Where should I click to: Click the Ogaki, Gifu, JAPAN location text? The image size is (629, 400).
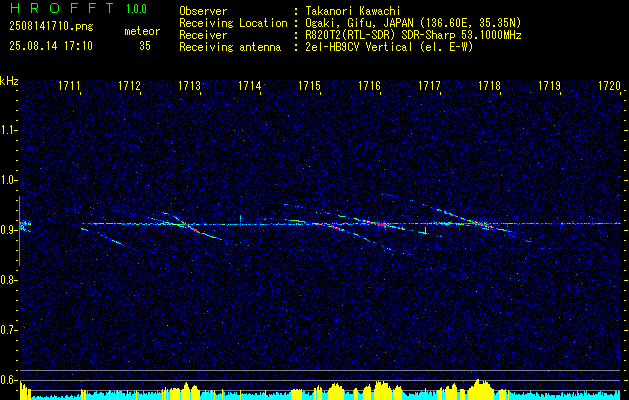[x=413, y=23]
